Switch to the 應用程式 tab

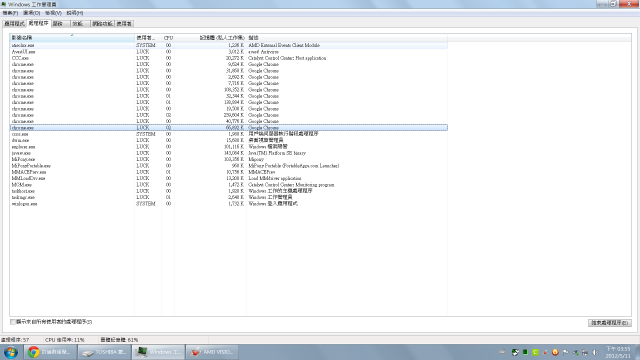pos(14,24)
